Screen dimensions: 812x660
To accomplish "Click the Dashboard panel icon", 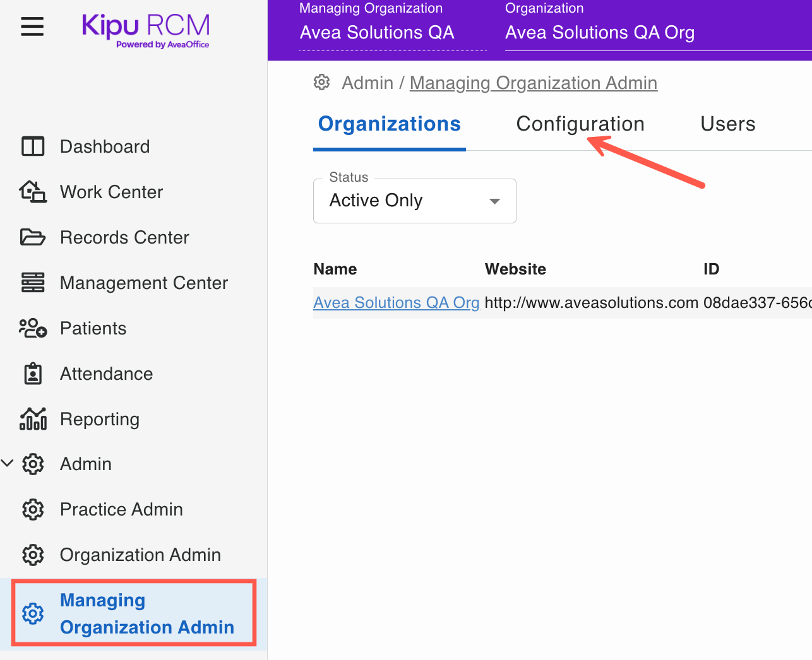I will tap(33, 146).
